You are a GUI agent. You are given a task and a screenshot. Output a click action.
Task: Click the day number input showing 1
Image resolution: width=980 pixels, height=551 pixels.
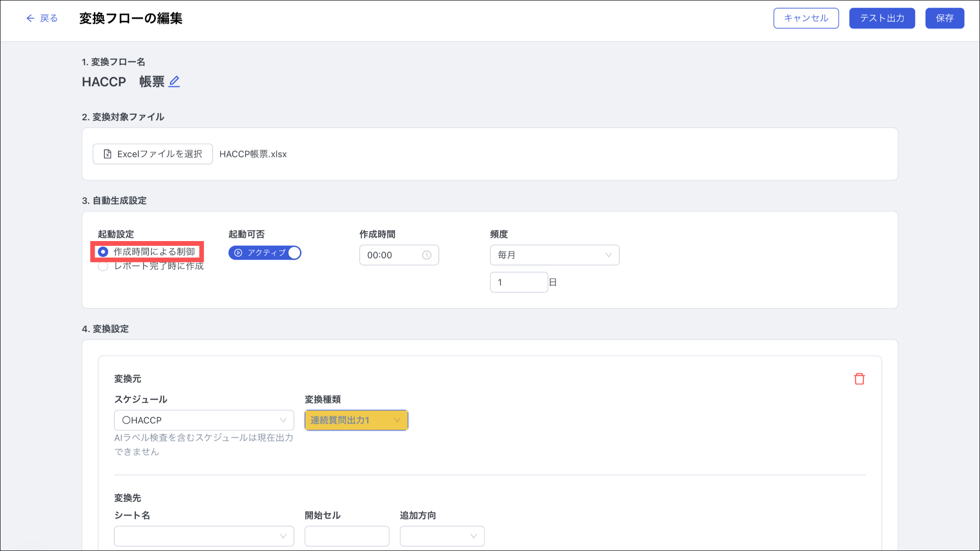point(518,282)
